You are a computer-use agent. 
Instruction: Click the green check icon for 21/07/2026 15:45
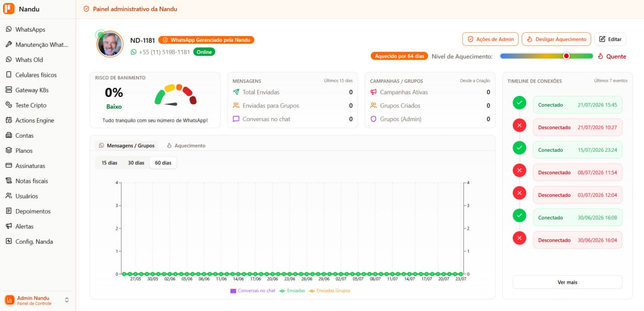[519, 103]
